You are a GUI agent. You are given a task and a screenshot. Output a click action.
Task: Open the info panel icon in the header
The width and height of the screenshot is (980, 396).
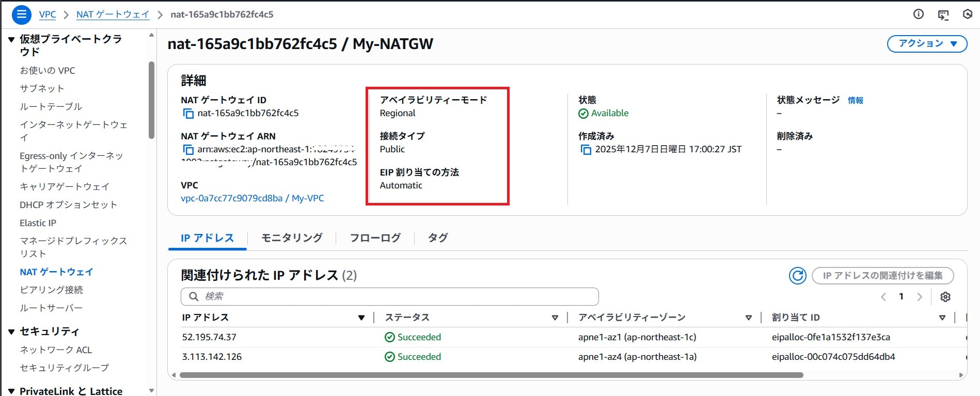click(x=919, y=14)
